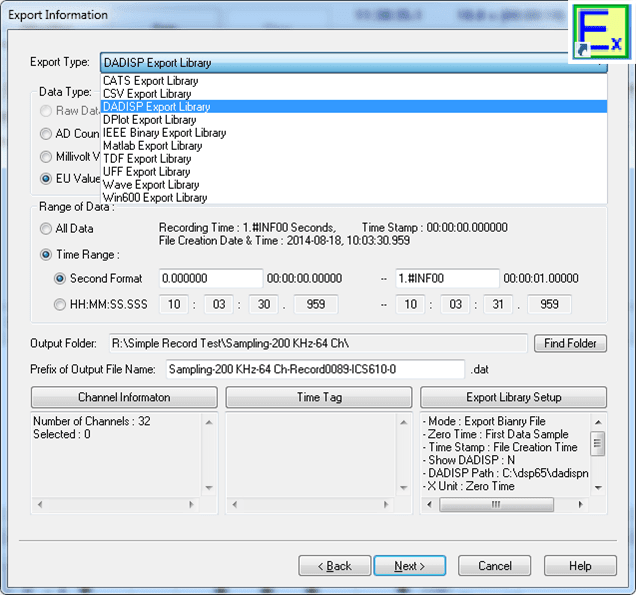The image size is (636, 595).
Task: Open Channel Informaton settings
Action: 124,397
